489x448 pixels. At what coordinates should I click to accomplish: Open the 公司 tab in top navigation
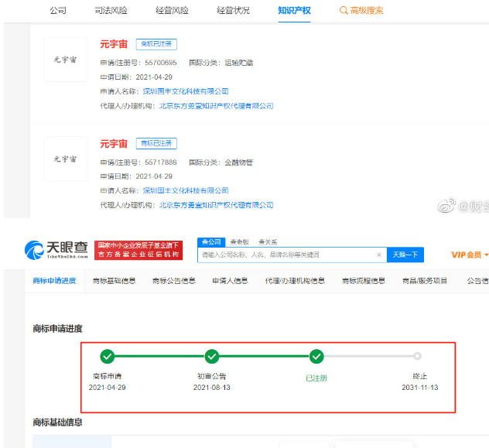(x=58, y=11)
